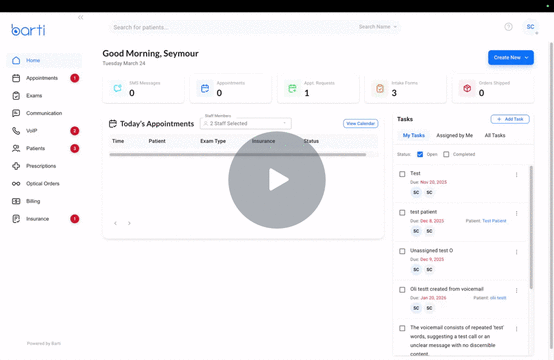Viewport: 554px width, 360px height.
Task: Click the help question mark icon
Action: (508, 27)
